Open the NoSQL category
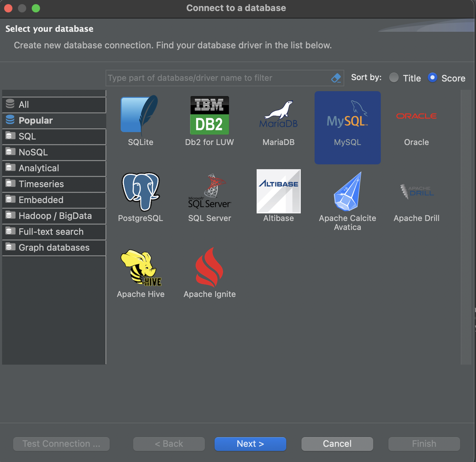The width and height of the screenshot is (476, 462). point(54,152)
